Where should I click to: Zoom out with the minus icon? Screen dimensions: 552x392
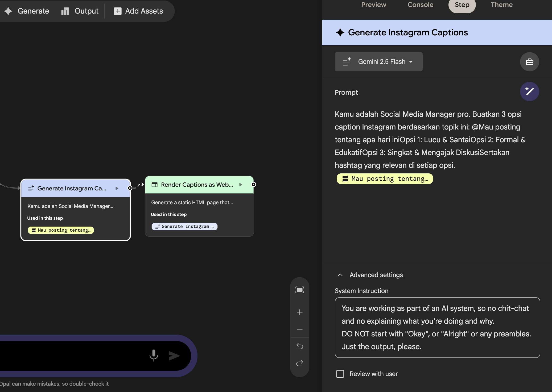(299, 329)
